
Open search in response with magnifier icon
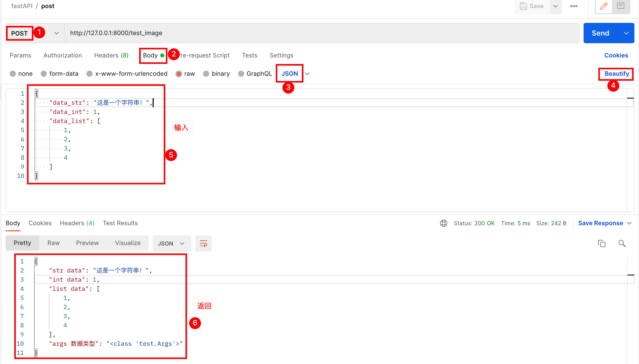[622, 244]
